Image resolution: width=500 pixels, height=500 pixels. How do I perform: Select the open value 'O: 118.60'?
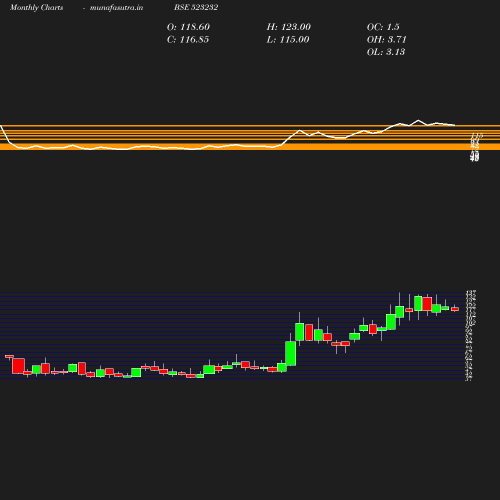(188, 27)
